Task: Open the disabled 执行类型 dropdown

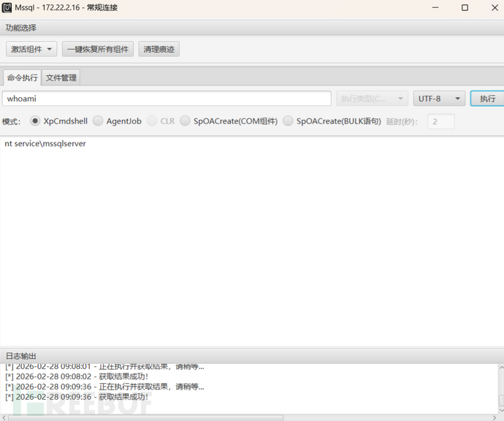Action: [373, 99]
